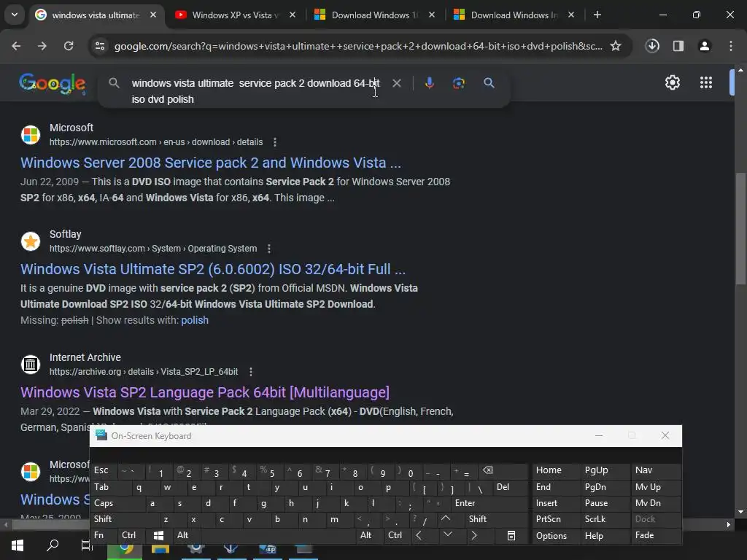
Task: Open Windows Server 2008 Service pack 2 result
Action: click(211, 163)
